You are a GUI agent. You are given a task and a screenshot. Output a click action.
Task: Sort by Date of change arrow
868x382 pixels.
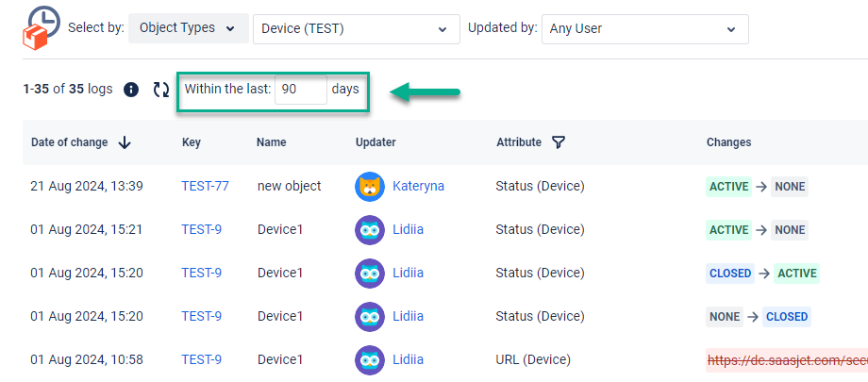125,142
